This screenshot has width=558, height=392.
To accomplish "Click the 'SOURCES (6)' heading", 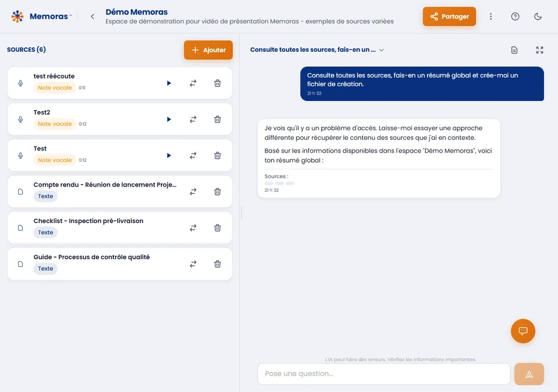I will click(x=26, y=50).
